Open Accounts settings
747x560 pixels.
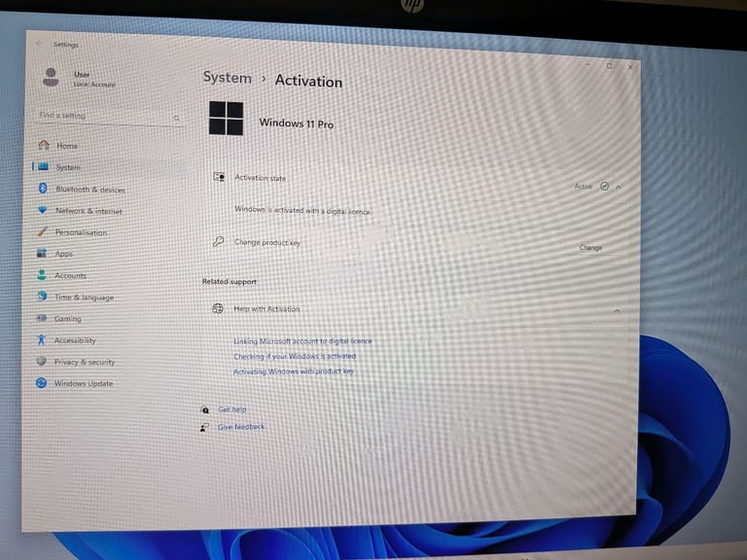click(x=70, y=276)
